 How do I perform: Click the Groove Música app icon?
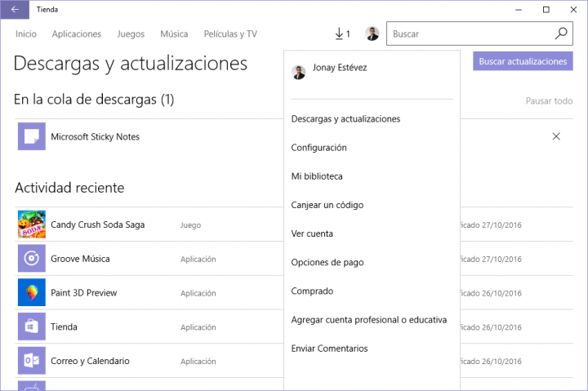32,258
